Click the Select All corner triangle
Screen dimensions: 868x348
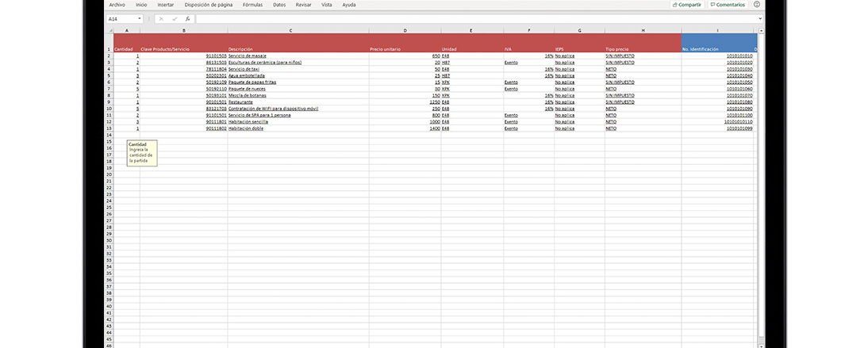109,31
